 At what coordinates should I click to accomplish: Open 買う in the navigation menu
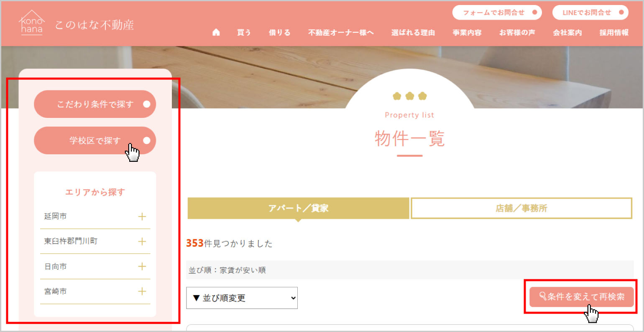tap(244, 32)
